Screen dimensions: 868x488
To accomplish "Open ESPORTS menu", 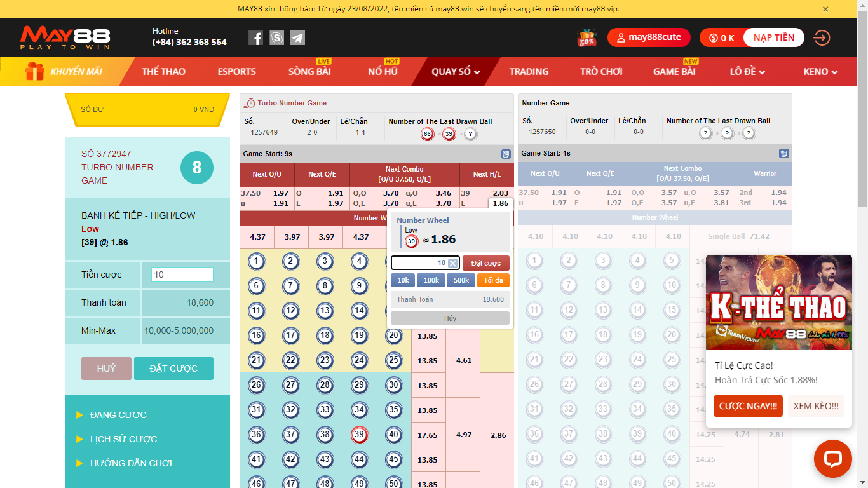I will pyautogui.click(x=236, y=71).
